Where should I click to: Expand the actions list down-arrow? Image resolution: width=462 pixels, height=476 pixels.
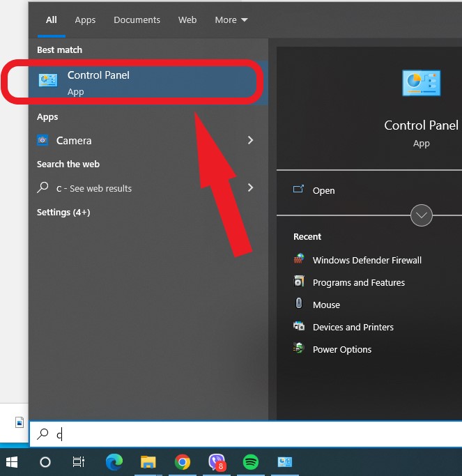click(x=422, y=215)
